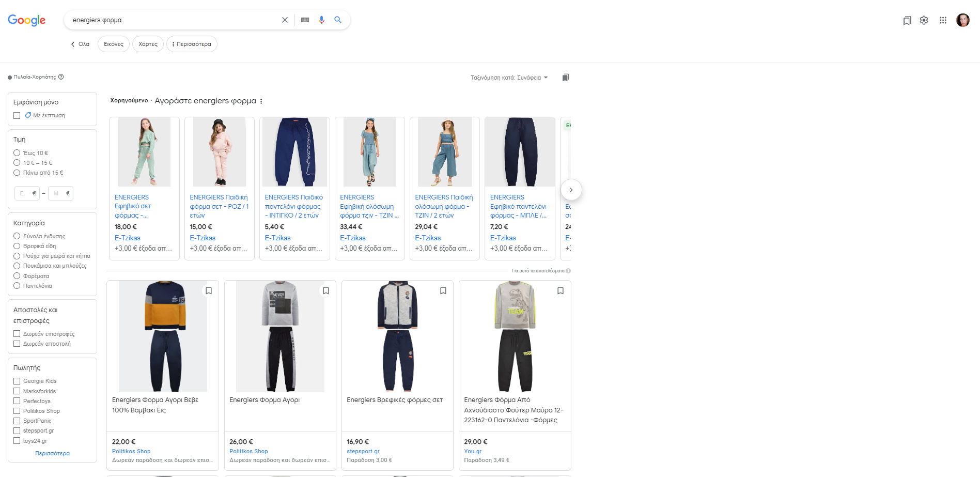Click the maximum price input field
The image size is (980, 477).
pos(61,193)
